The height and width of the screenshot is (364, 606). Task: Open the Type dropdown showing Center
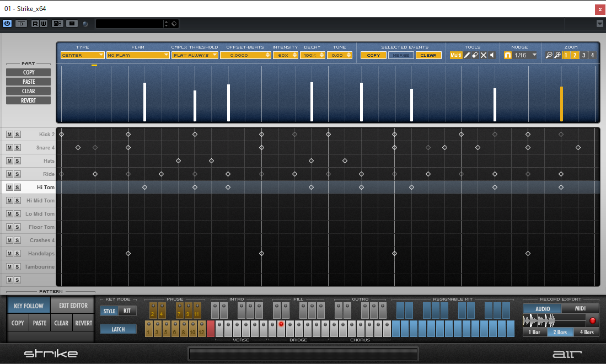click(82, 55)
